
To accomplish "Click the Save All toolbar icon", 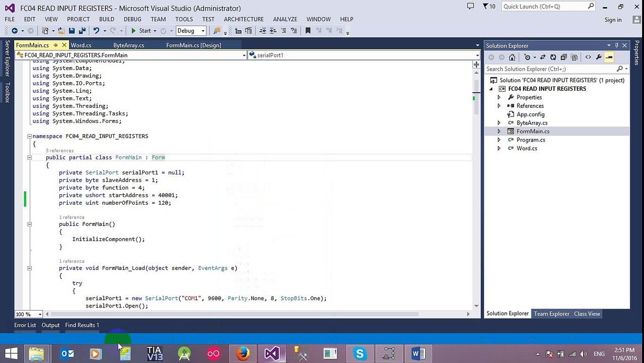I will pyautogui.click(x=82, y=31).
